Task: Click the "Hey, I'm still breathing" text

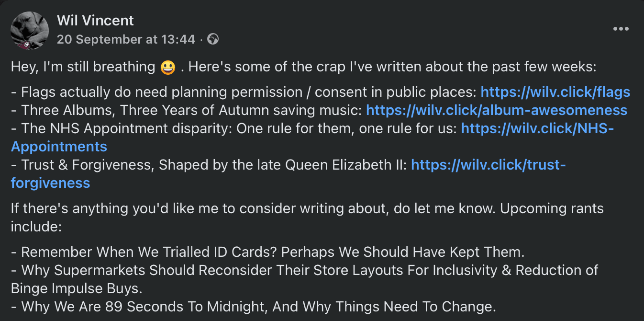Action: pos(83,67)
